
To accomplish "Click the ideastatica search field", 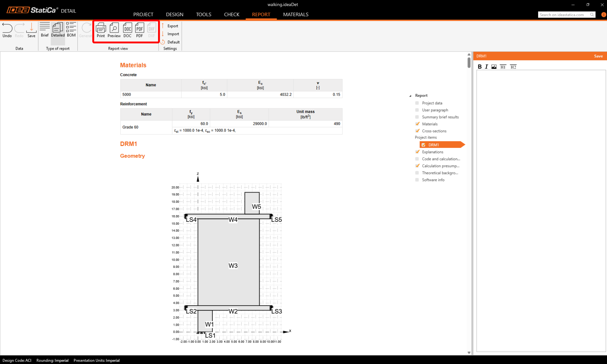I will (x=563, y=15).
